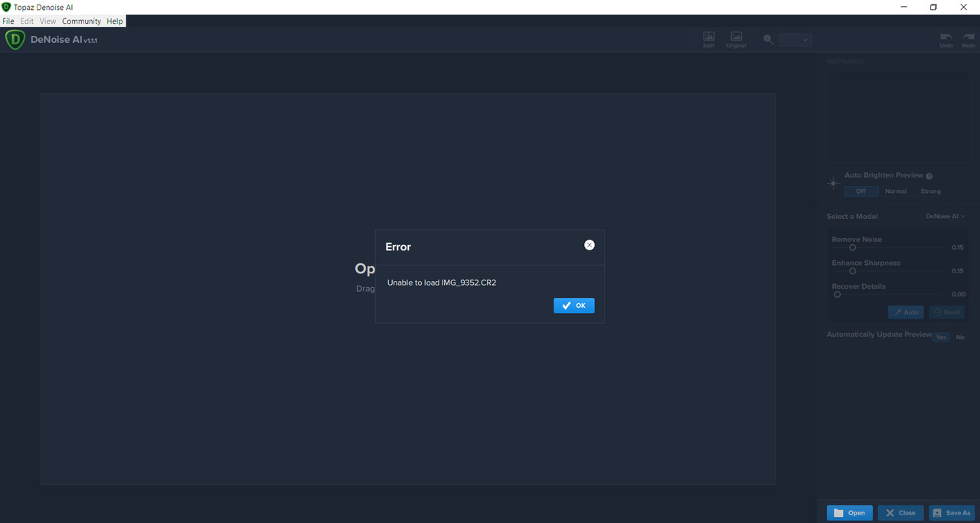This screenshot has width=980, height=523.
Task: Click the Auto Brighten Preview help icon
Action: coord(929,176)
